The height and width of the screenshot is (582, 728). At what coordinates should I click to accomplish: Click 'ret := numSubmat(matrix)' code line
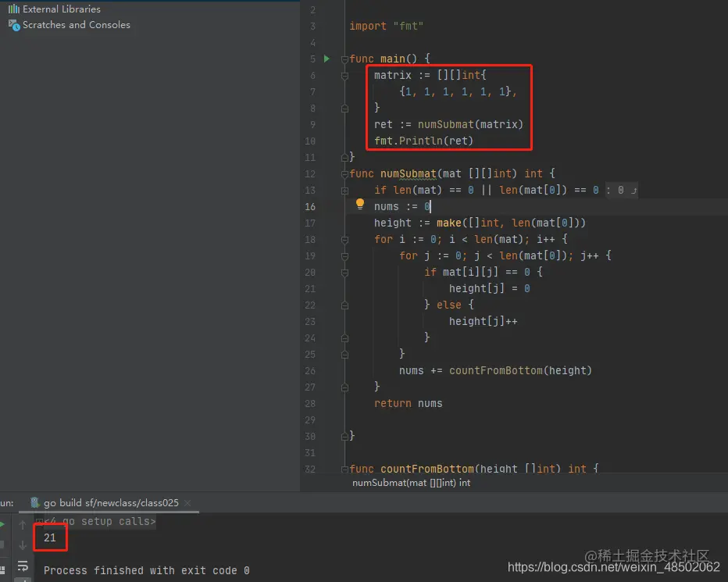(448, 124)
